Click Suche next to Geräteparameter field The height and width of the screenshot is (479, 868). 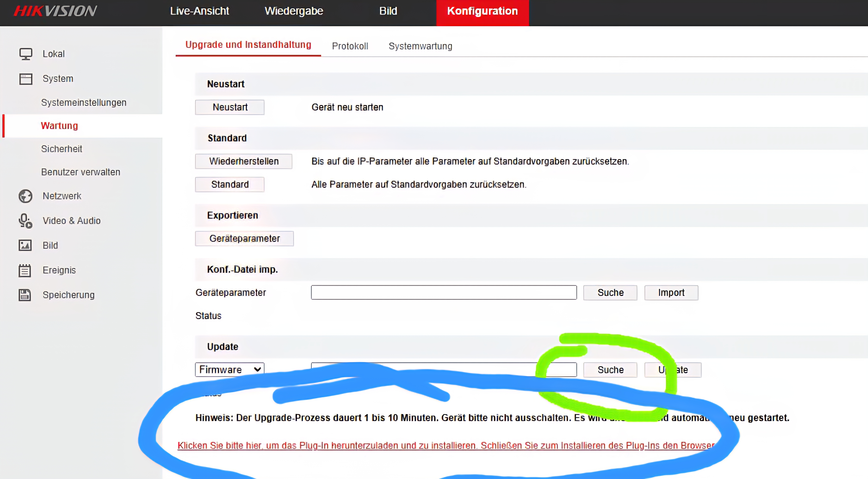pos(610,292)
